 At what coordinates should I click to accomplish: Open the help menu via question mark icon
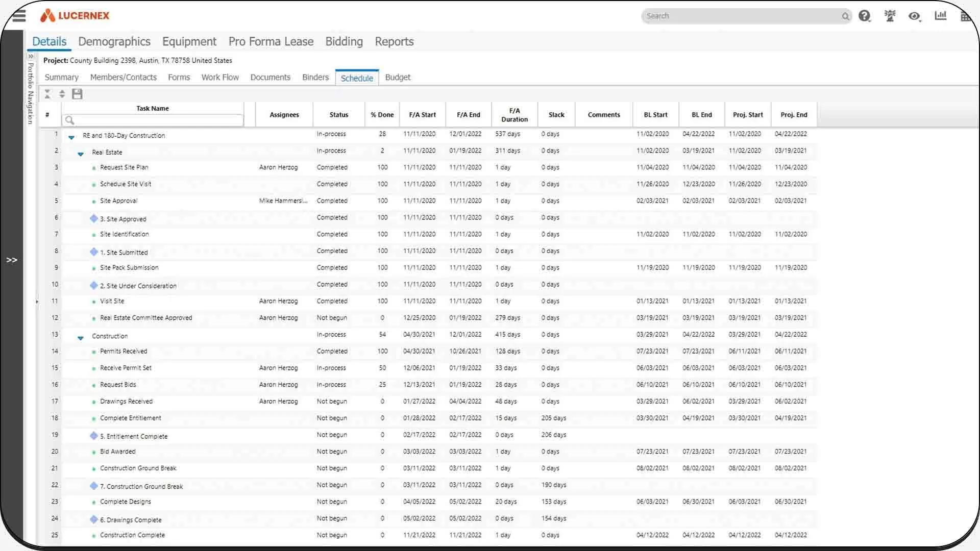[x=865, y=16]
